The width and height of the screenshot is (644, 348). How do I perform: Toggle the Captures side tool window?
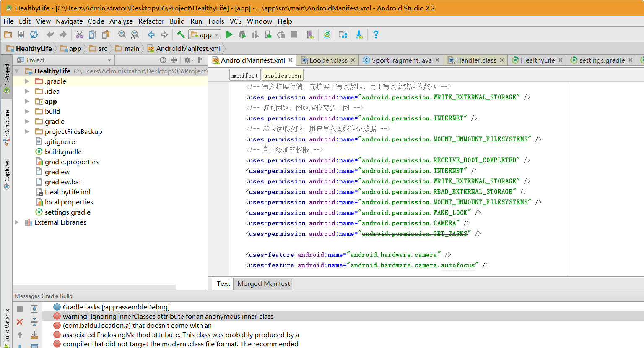[7, 174]
